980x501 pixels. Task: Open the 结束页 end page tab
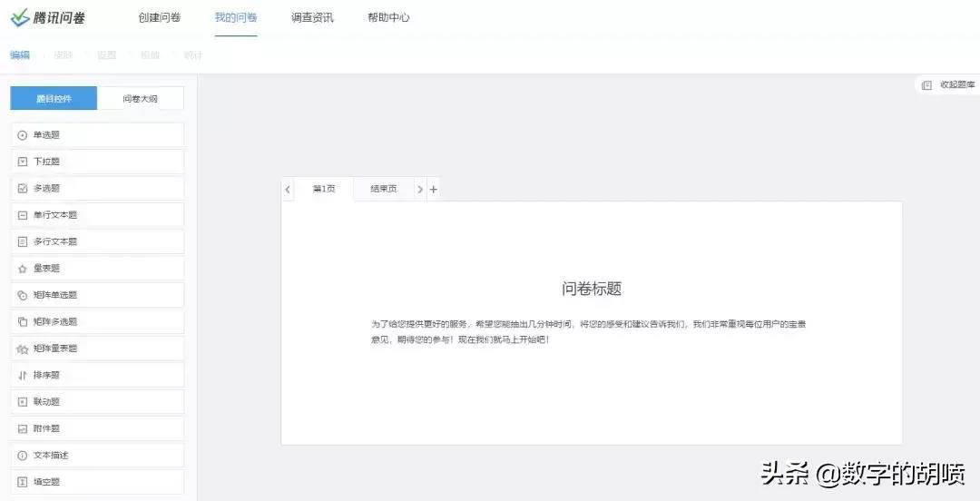point(383,189)
